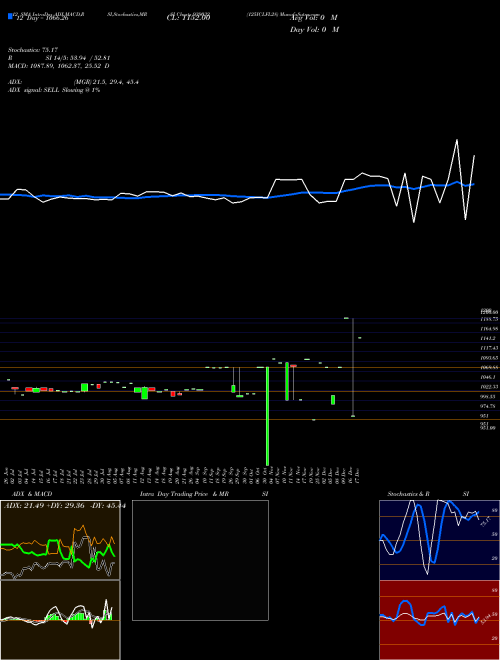This screenshot has width=500, height=660.
Task: Click the ADX signal: SELL text
Action: [x=54, y=90]
